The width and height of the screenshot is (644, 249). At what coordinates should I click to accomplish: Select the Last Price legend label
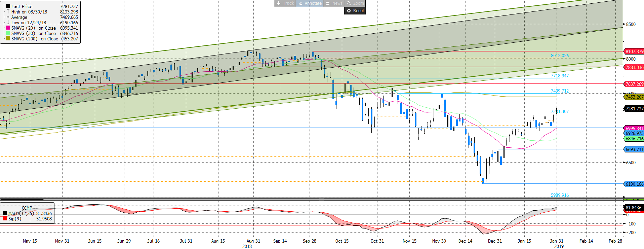[x=22, y=6]
